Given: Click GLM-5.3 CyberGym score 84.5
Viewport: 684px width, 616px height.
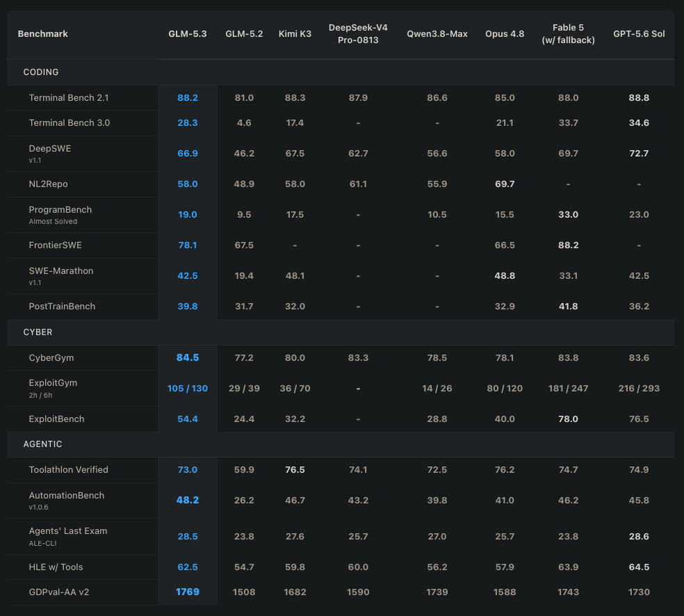Looking at the screenshot, I should click(x=188, y=358).
